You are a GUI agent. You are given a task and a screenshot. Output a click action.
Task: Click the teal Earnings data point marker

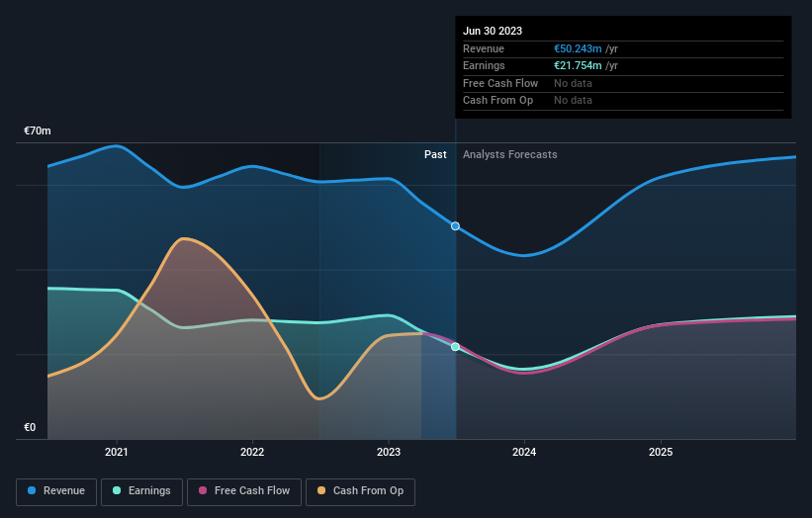click(455, 347)
